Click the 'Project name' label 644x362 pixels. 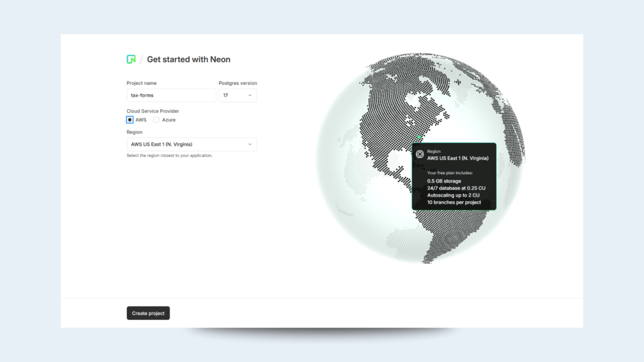pyautogui.click(x=142, y=83)
